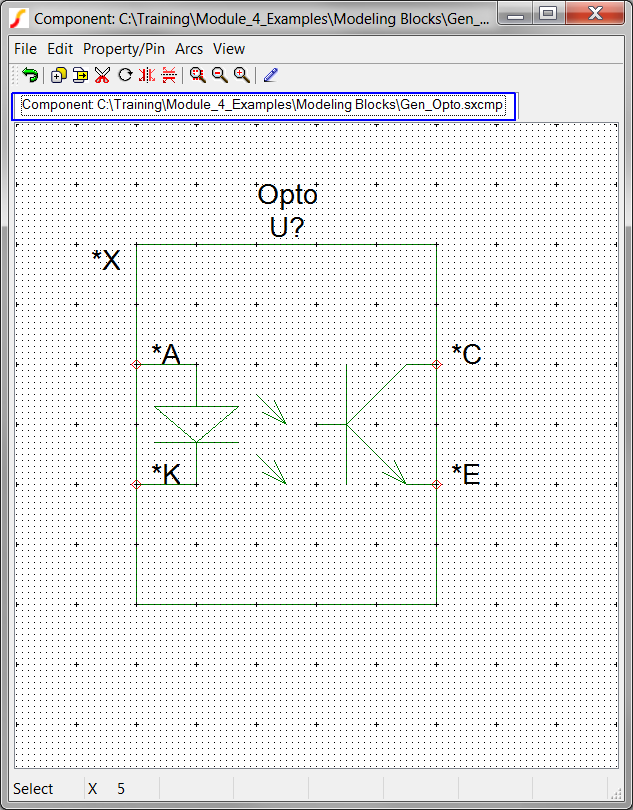Viewport: 633px width, 810px height.
Task: Click the component file path field
Action: [263, 105]
